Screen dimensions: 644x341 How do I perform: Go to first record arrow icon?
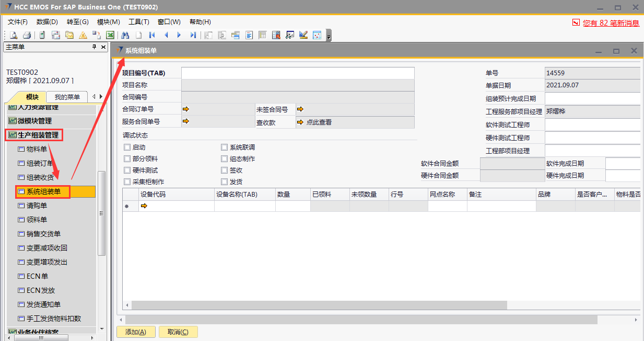coord(152,35)
